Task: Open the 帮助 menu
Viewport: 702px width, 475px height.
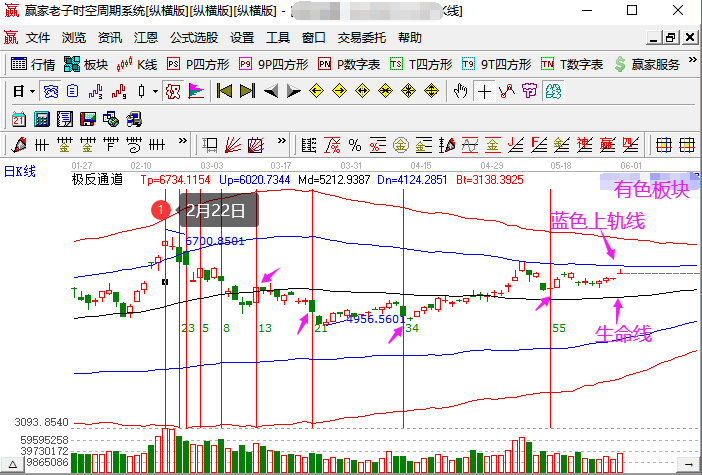Action: pos(410,38)
